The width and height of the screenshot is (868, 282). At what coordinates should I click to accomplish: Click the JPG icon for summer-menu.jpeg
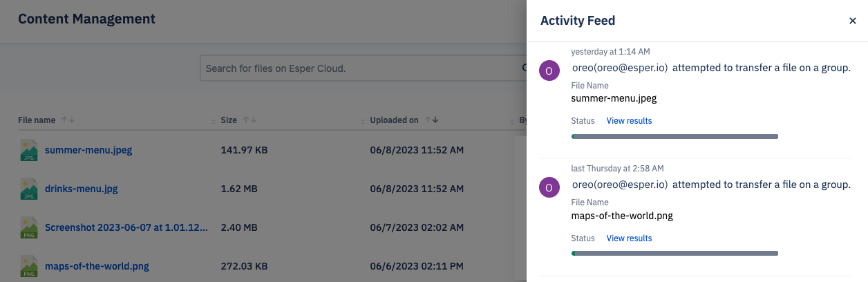28,150
